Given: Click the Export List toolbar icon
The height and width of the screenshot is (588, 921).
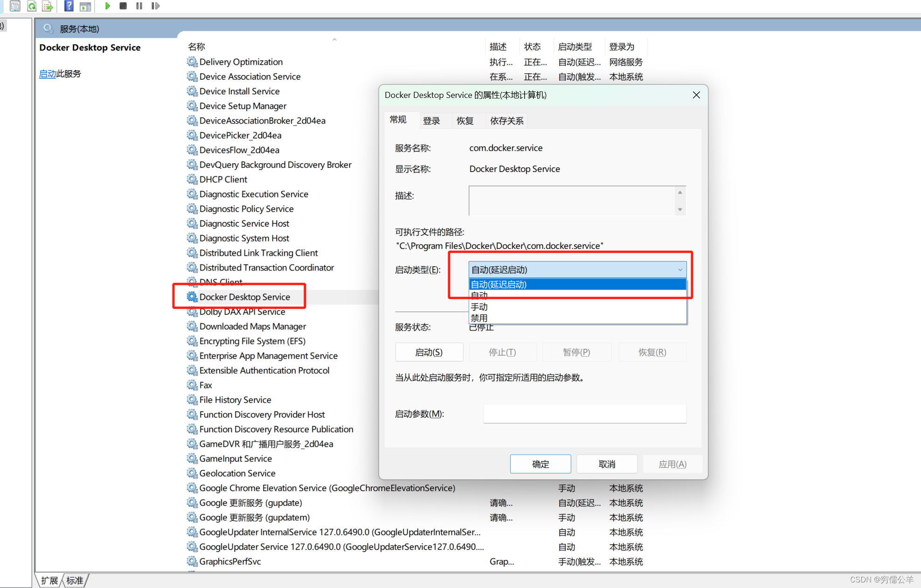Looking at the screenshot, I should tap(48, 6).
